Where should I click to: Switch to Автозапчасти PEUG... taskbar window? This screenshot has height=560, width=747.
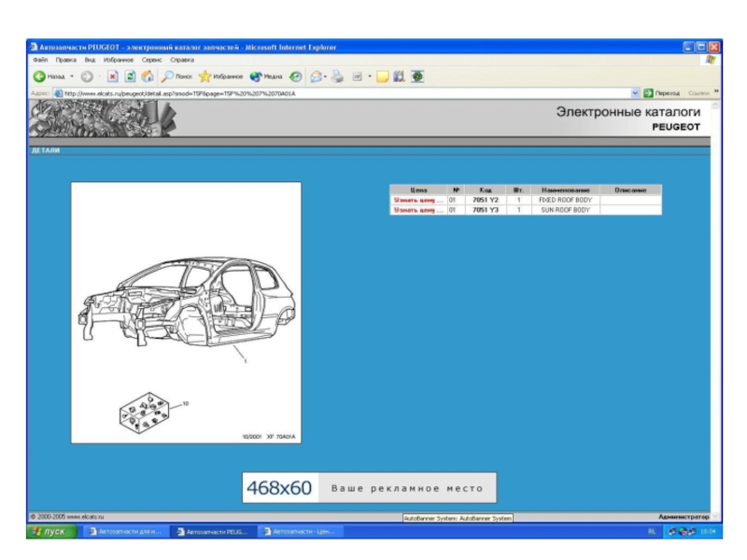213,531
